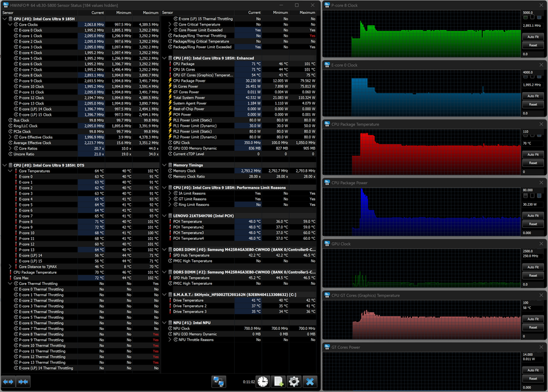Click Reset in P-core 8 Clock graph
The image size is (548, 392).
click(533, 45)
